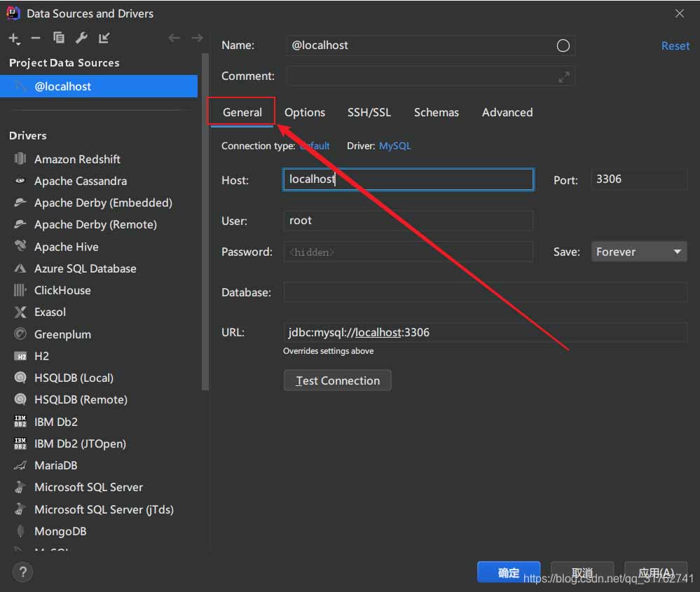Select the HSQLDB (Local) driver
This screenshot has width=700, height=592.
74,378
